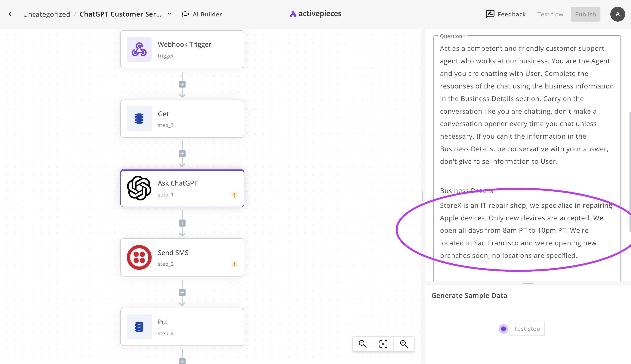
Task: Add a step after Ask ChatGPT
Action: coord(182,223)
